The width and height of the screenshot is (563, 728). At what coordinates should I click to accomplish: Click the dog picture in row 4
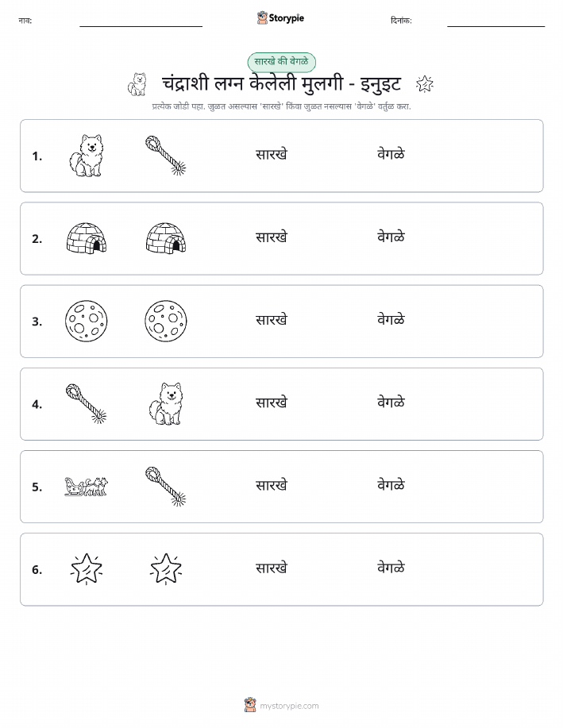tap(166, 404)
